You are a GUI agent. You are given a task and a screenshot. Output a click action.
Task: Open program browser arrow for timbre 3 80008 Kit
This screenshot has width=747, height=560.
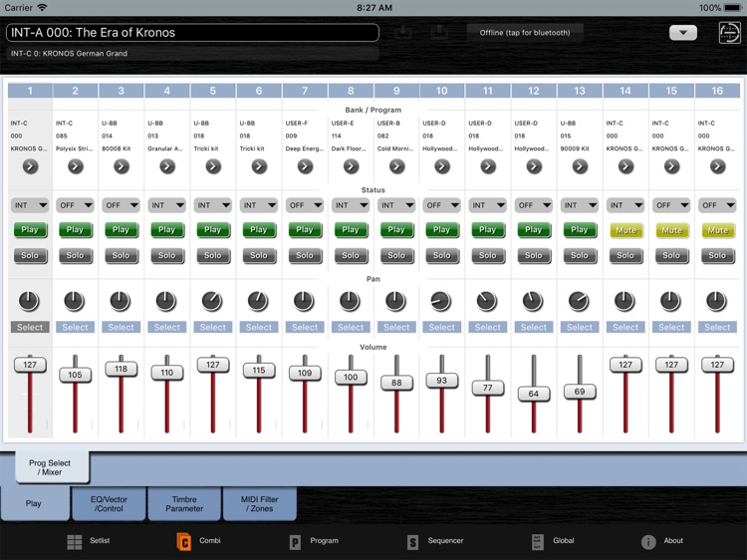(x=121, y=166)
